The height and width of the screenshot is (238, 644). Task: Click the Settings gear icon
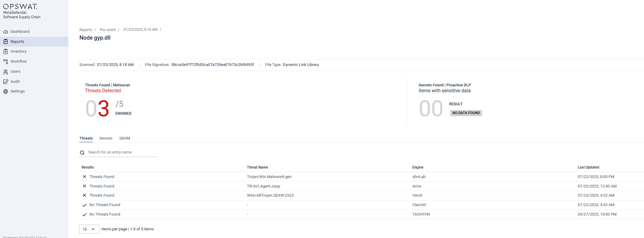coord(6,92)
